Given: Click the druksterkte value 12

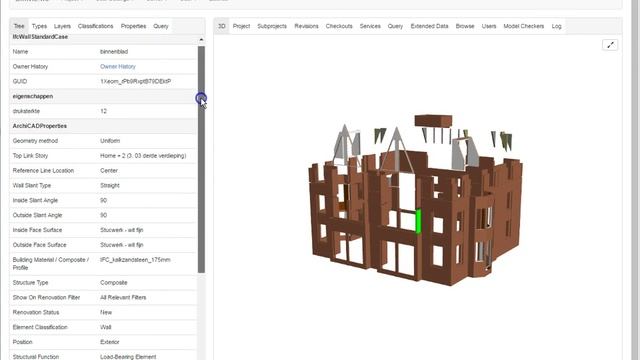Looking at the screenshot, I should click(x=103, y=111).
